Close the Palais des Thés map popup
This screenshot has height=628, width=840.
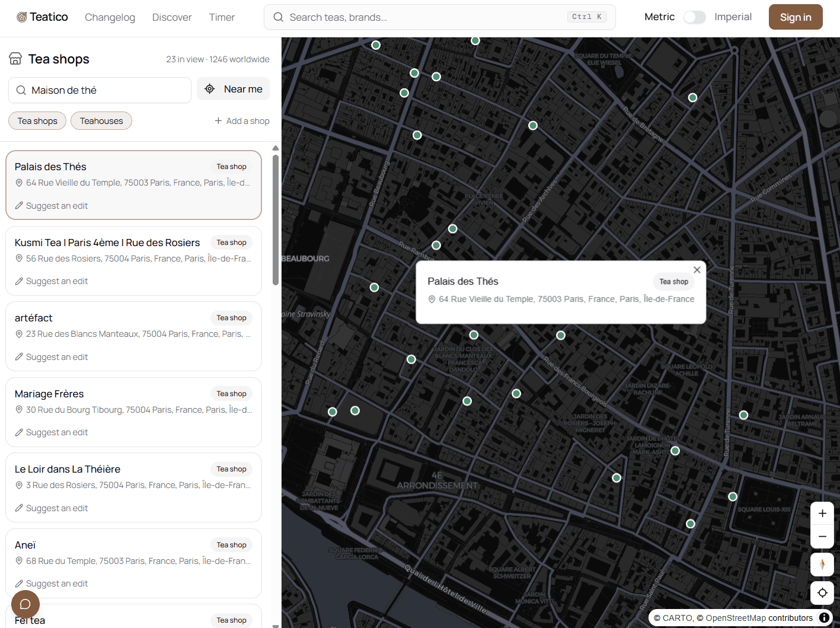[x=697, y=270]
